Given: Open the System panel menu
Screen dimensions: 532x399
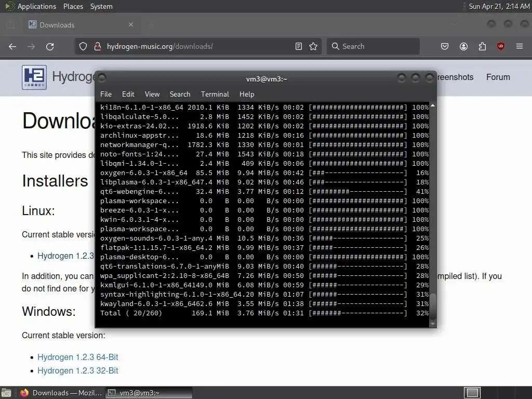Looking at the screenshot, I should 101,6.
